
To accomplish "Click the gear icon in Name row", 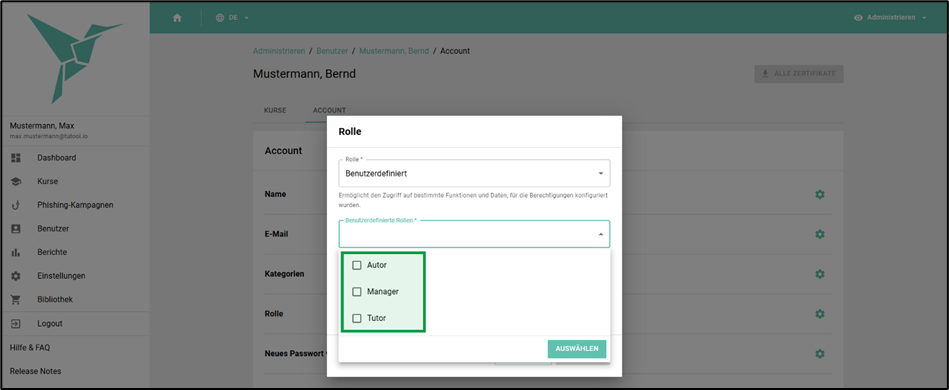I will (819, 194).
